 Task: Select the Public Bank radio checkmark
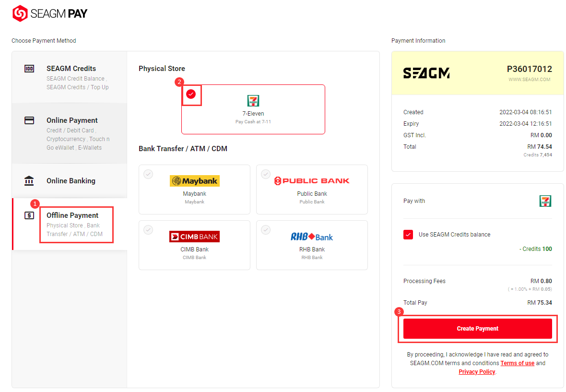tap(266, 174)
